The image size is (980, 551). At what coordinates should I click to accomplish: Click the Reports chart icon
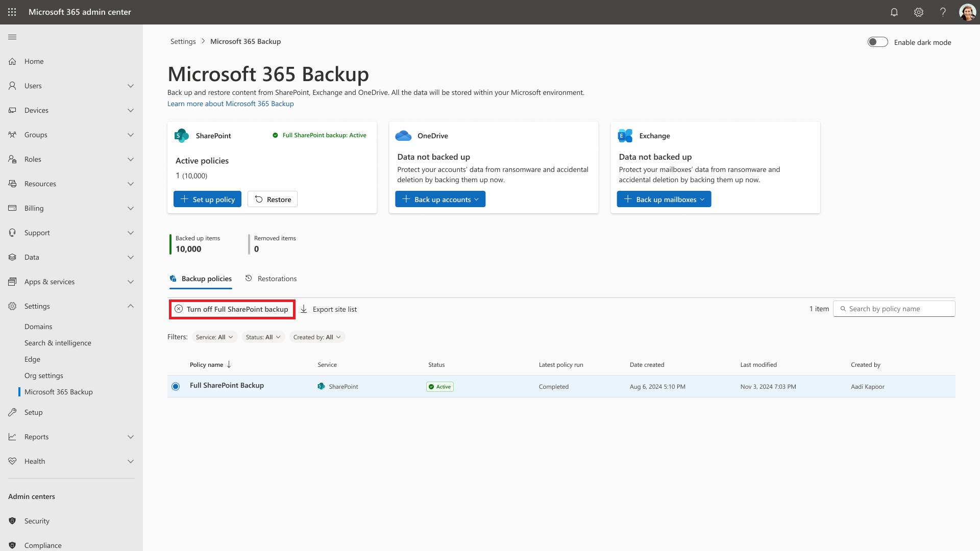(x=12, y=437)
